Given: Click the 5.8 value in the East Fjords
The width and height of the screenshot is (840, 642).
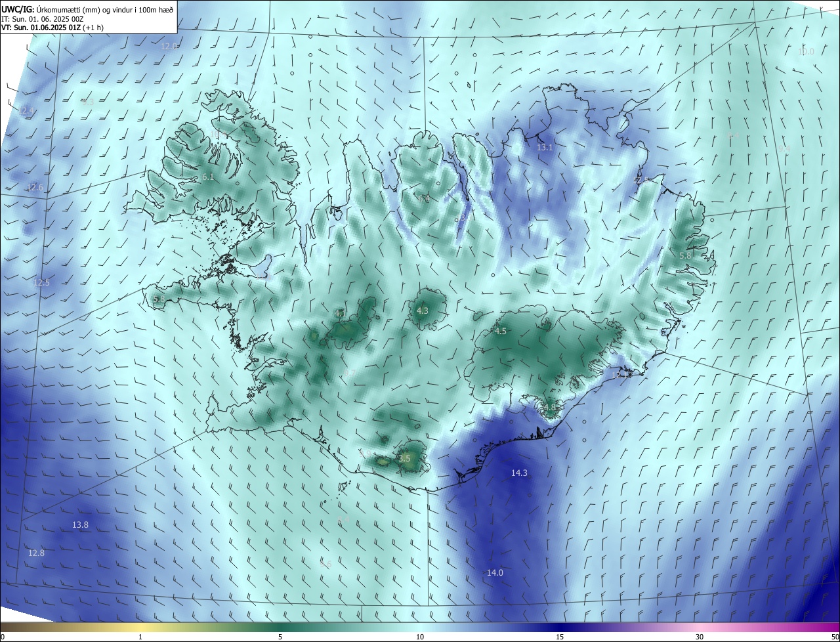Looking at the screenshot, I should pos(685,255).
